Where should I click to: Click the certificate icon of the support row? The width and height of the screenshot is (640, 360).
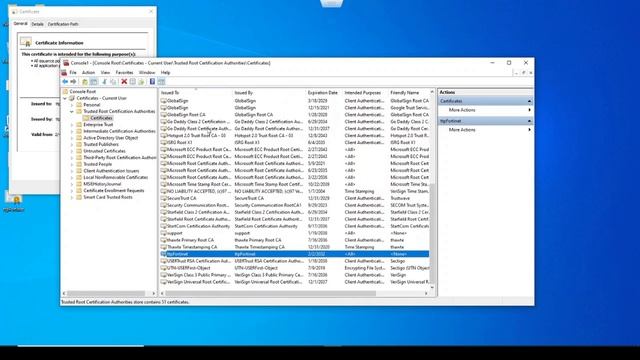(x=163, y=233)
